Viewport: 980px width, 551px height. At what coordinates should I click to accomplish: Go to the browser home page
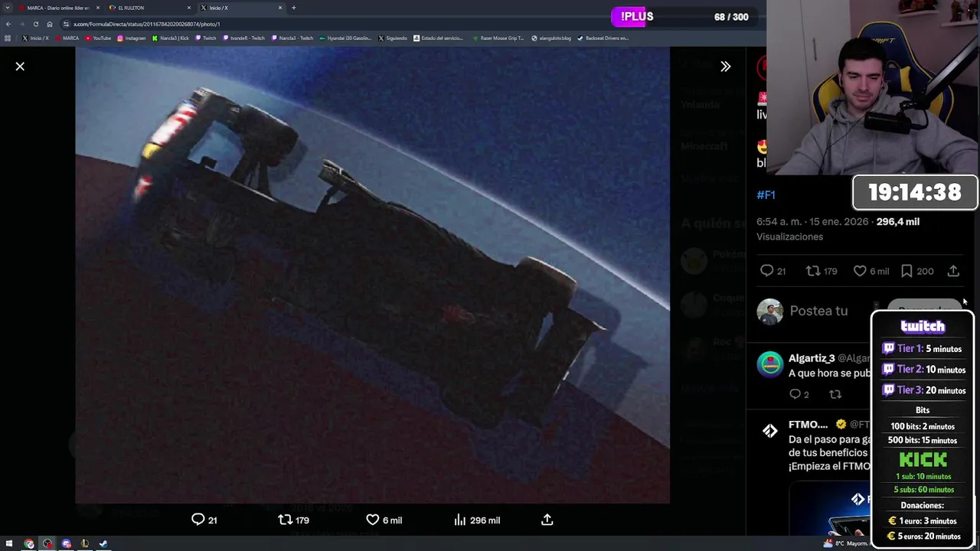50,24
